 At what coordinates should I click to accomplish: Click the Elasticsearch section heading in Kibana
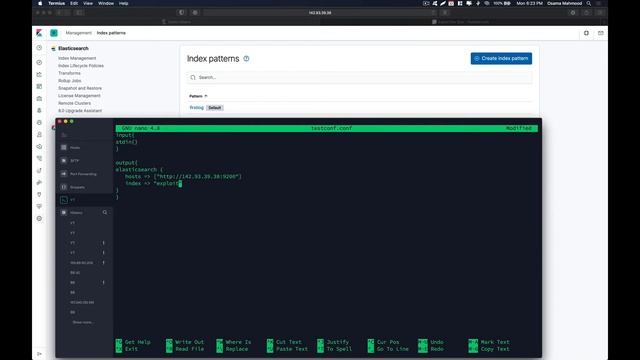pos(73,48)
